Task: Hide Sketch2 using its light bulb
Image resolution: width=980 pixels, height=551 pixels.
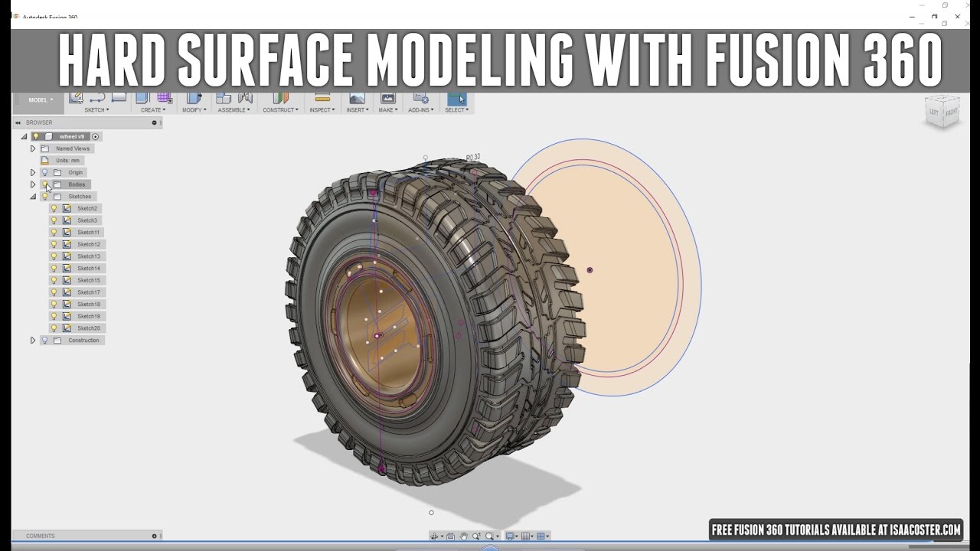Action: tap(54, 208)
